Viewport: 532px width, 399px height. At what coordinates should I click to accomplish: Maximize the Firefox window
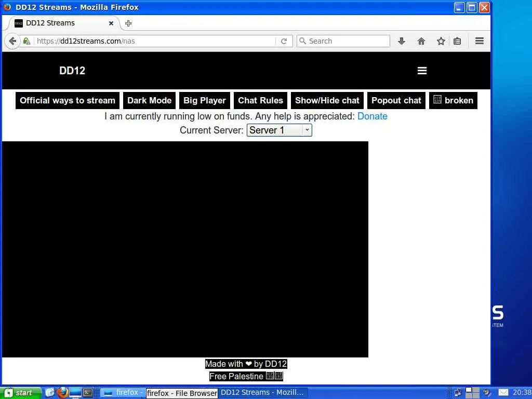click(472, 7)
